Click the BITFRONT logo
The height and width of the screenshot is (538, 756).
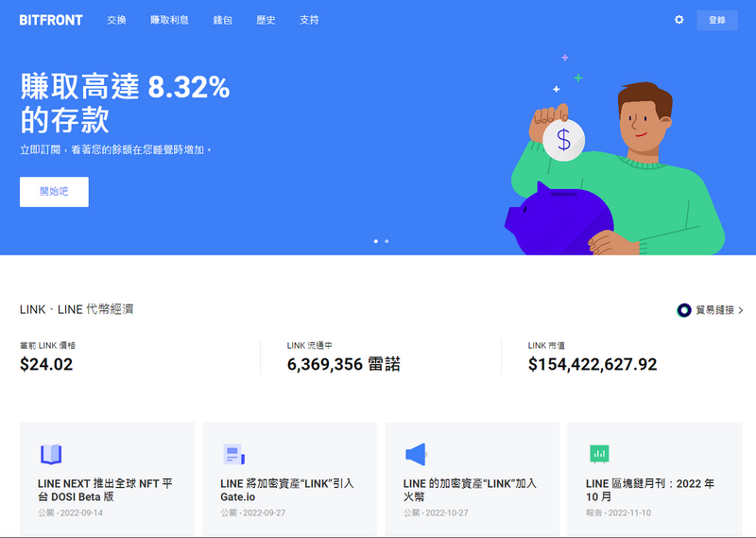coord(51,20)
